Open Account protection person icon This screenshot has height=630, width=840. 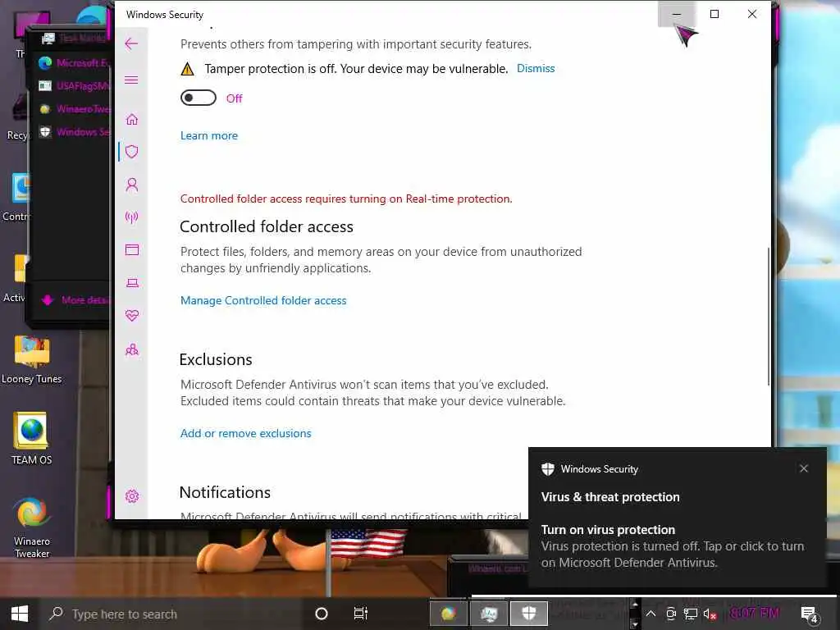(132, 185)
